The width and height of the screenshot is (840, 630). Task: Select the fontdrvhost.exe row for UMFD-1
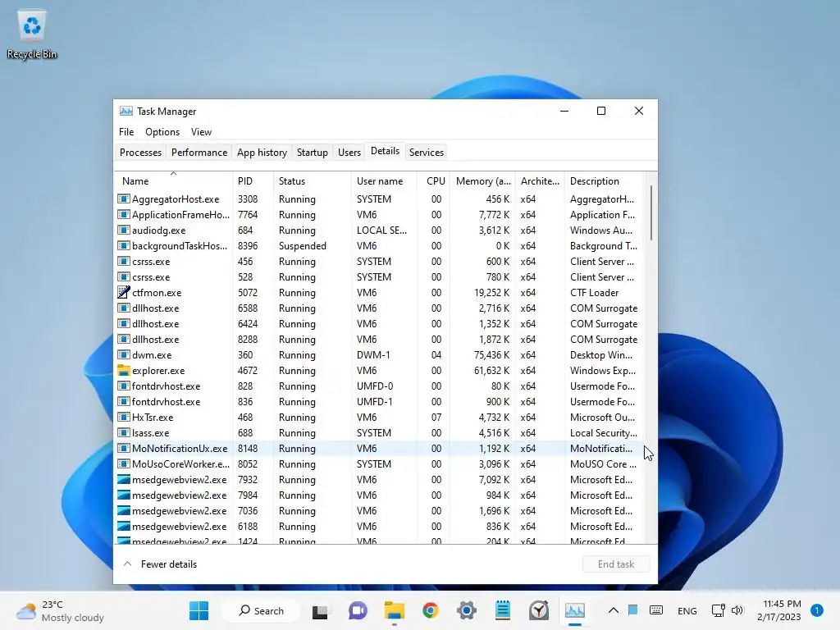[x=379, y=401]
